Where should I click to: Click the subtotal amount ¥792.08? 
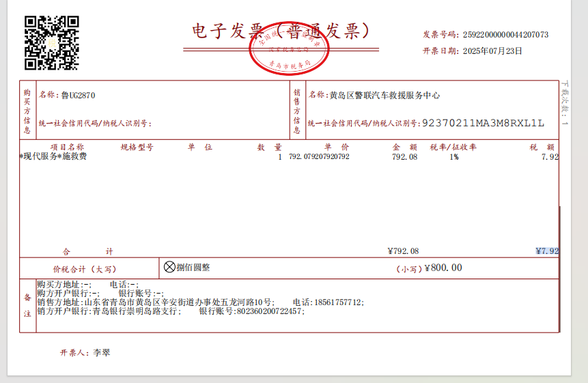[x=403, y=251]
